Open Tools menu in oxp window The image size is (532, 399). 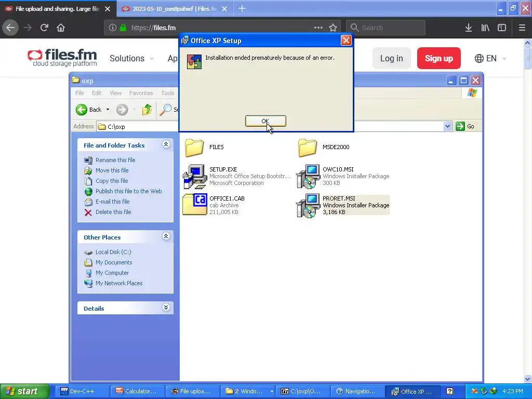coord(168,93)
